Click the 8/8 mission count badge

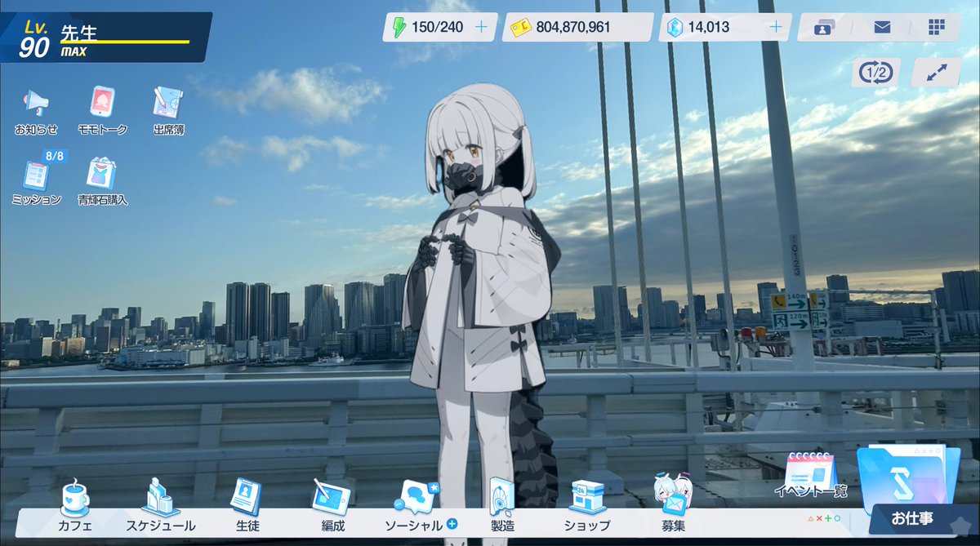pyautogui.click(x=54, y=155)
